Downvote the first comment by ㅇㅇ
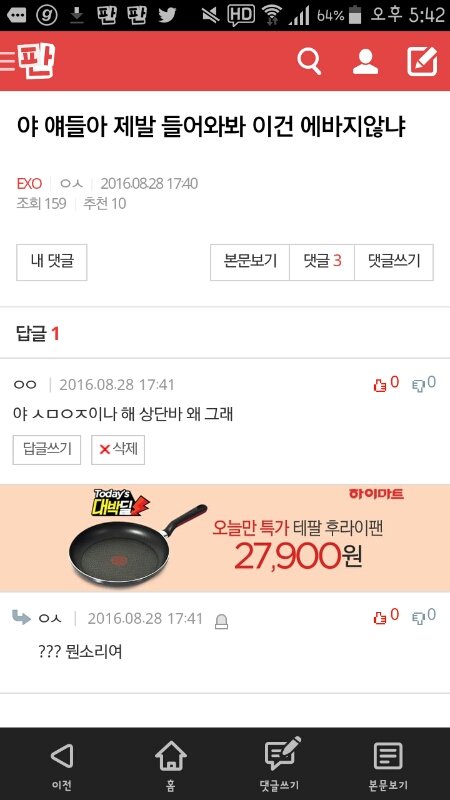This screenshot has height=800, width=450. [x=424, y=384]
